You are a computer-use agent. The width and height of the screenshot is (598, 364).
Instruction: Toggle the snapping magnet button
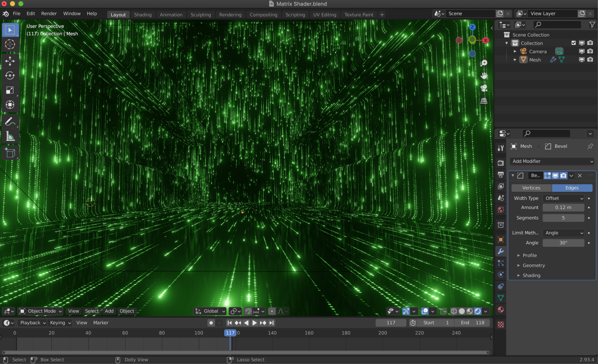248,311
